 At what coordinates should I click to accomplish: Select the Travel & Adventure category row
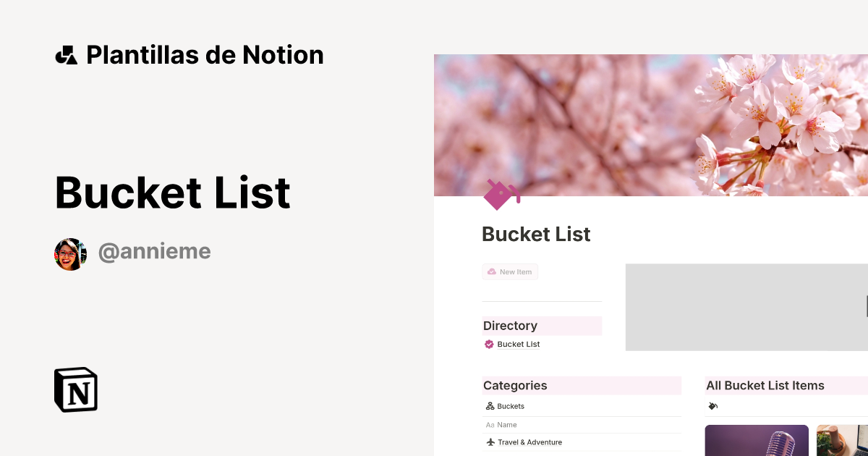point(529,442)
